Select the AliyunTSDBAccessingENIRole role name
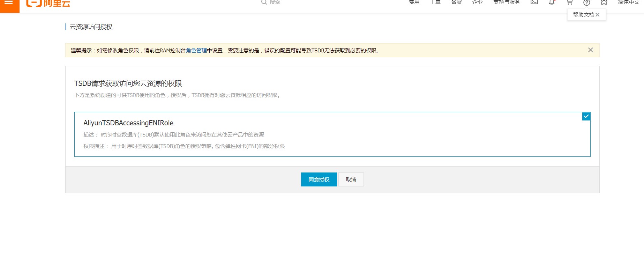Image resolution: width=644 pixels, height=265 pixels. [x=128, y=123]
